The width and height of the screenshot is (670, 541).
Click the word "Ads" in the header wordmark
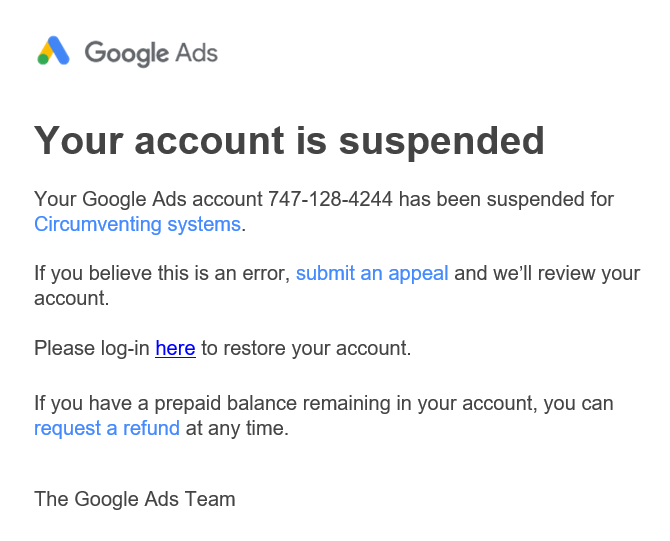[x=197, y=53]
